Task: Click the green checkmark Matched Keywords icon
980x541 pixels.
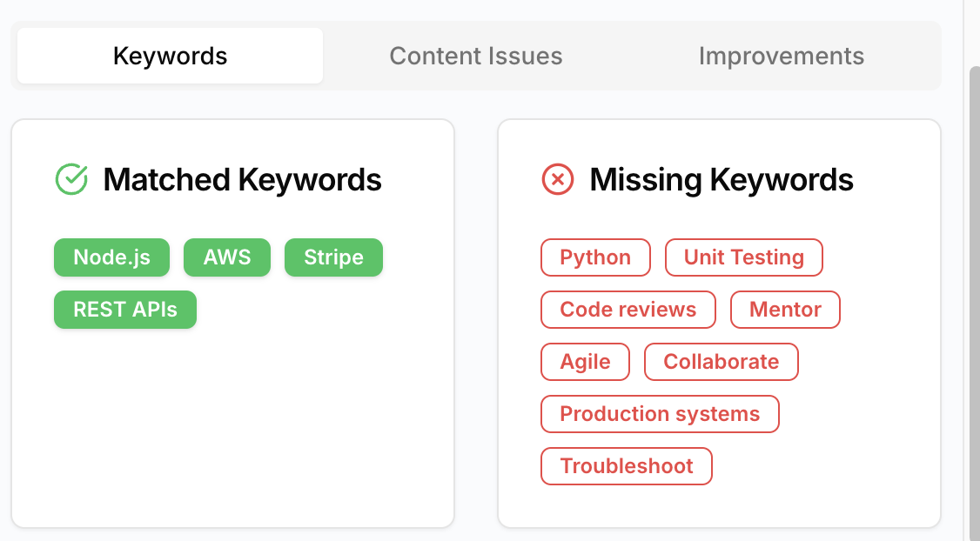Action: point(71,180)
